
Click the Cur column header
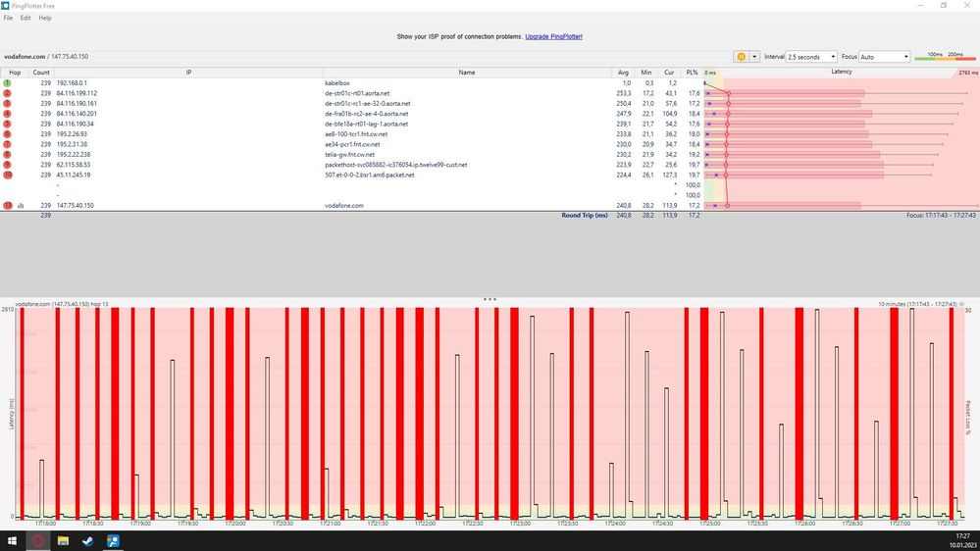pos(669,73)
